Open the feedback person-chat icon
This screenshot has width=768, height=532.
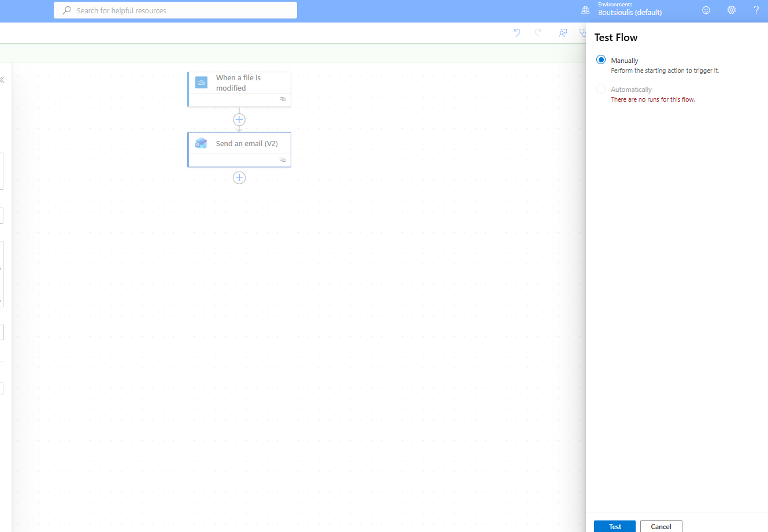(562, 33)
